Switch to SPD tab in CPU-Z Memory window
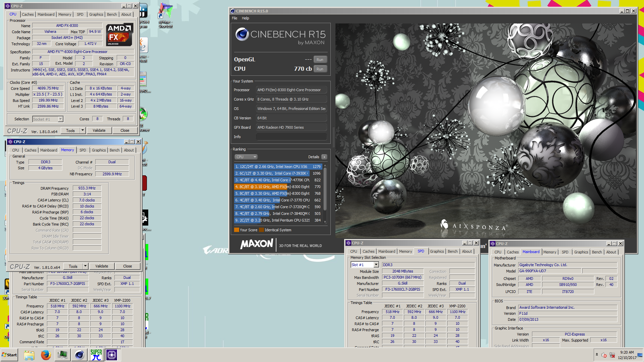 tap(83, 150)
